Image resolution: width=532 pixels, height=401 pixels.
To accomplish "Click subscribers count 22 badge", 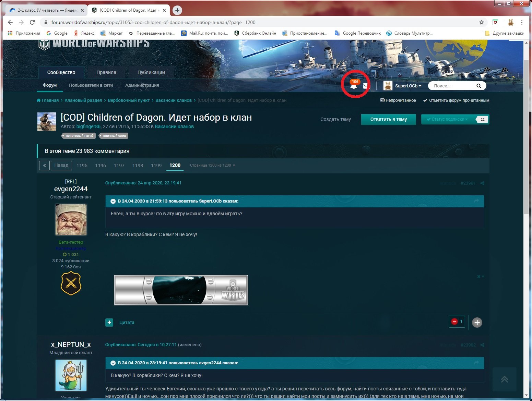I will coord(482,119).
